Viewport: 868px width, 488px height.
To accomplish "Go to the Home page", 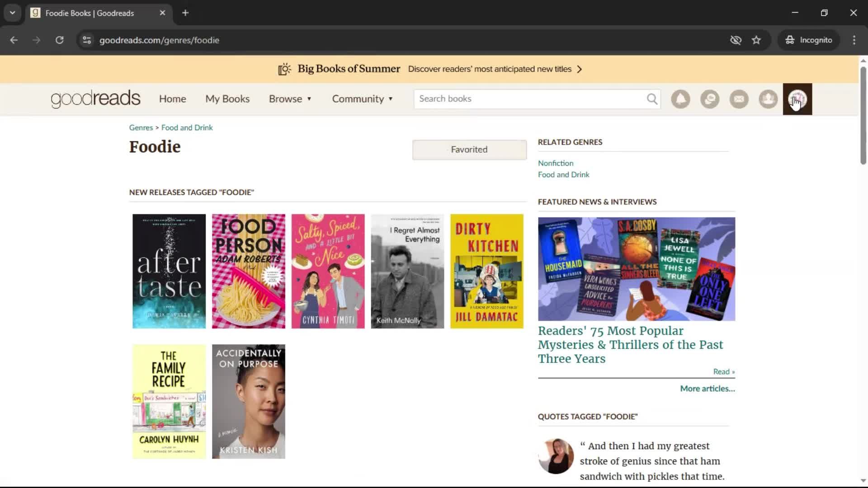I will (x=172, y=99).
